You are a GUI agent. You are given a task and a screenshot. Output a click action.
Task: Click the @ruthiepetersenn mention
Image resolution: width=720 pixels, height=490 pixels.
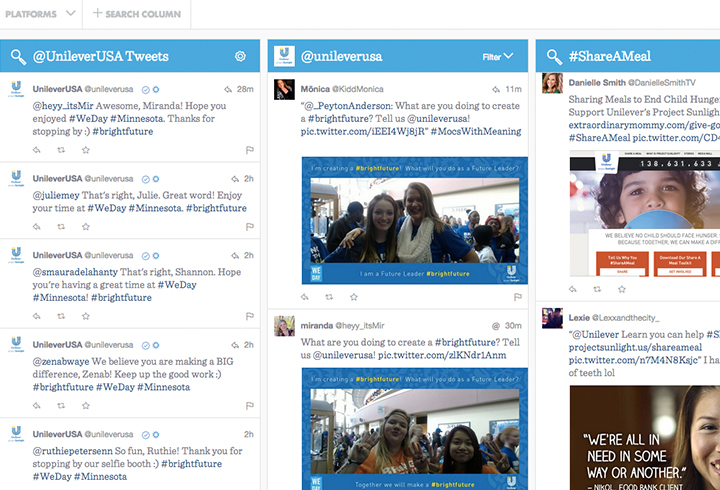pyautogui.click(x=73, y=451)
